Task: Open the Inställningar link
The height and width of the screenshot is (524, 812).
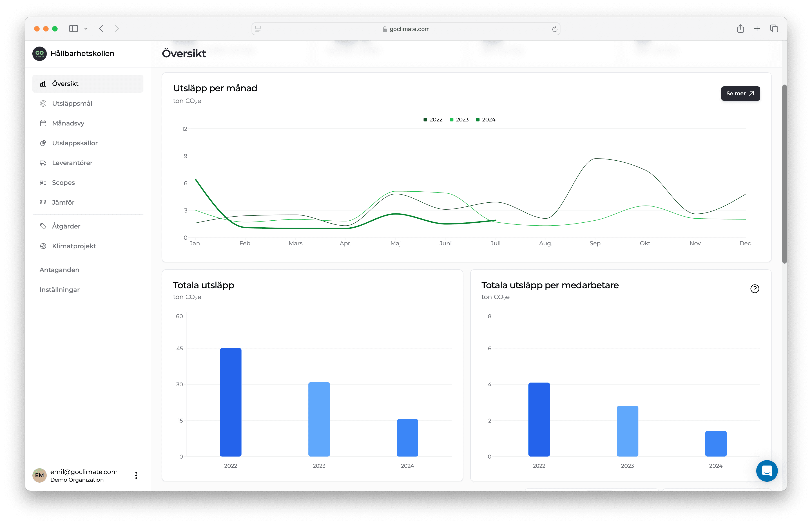Action: pyautogui.click(x=60, y=290)
